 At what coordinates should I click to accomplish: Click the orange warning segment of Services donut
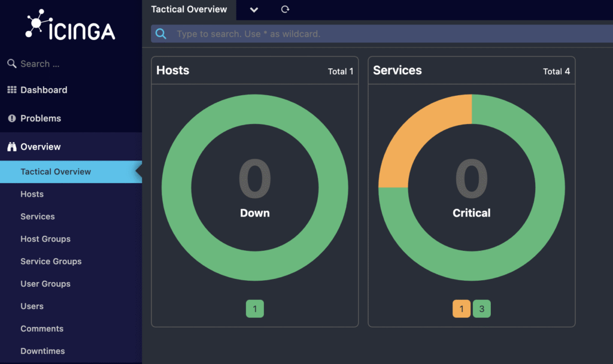pyautogui.click(x=417, y=132)
